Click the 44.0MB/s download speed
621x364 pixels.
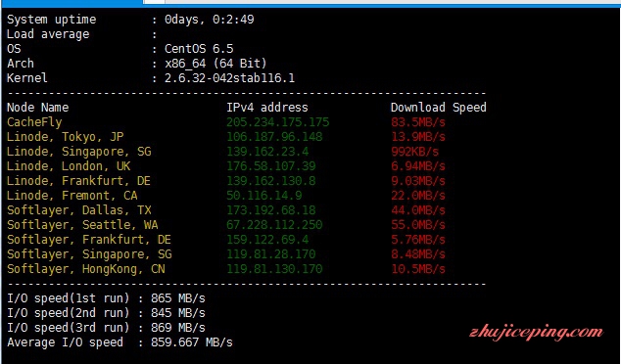(418, 210)
